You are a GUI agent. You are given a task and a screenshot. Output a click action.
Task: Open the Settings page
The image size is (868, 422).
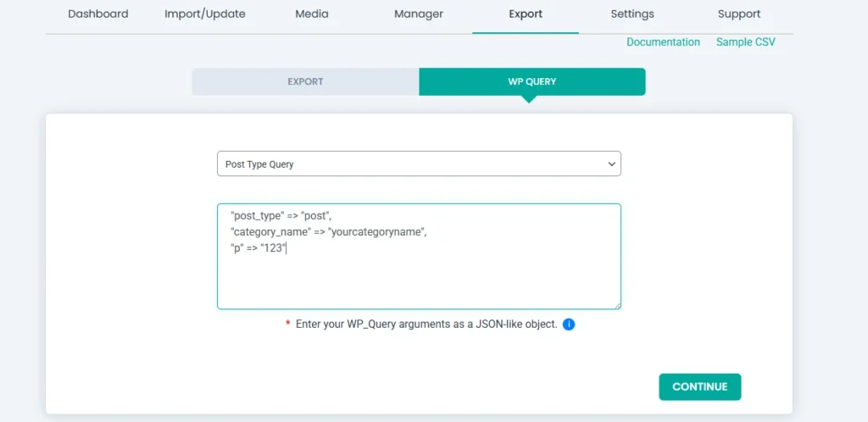(x=632, y=14)
